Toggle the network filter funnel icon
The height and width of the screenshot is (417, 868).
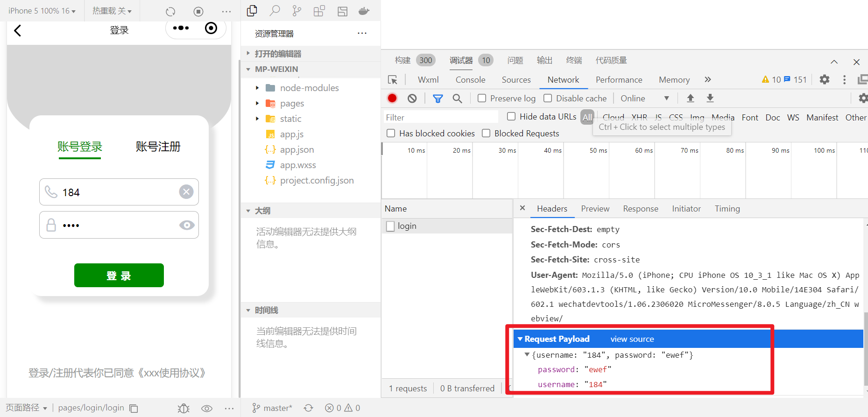(x=438, y=99)
